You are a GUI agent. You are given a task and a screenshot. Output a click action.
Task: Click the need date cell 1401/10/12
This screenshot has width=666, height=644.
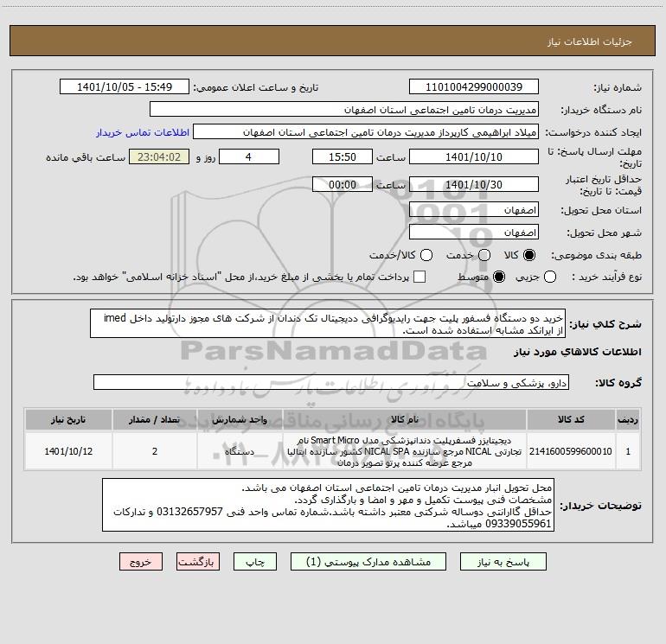[x=68, y=451]
